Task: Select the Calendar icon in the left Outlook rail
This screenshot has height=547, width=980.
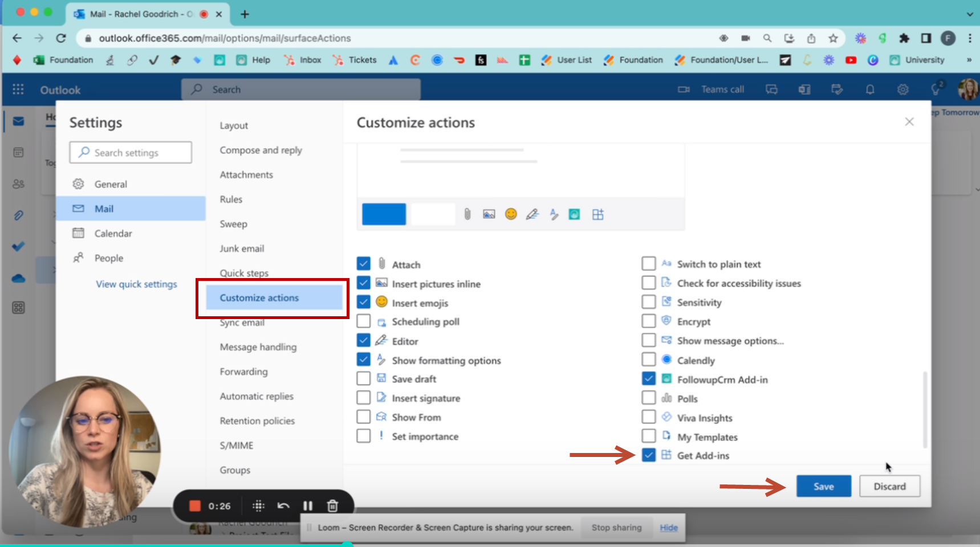Action: pyautogui.click(x=18, y=152)
